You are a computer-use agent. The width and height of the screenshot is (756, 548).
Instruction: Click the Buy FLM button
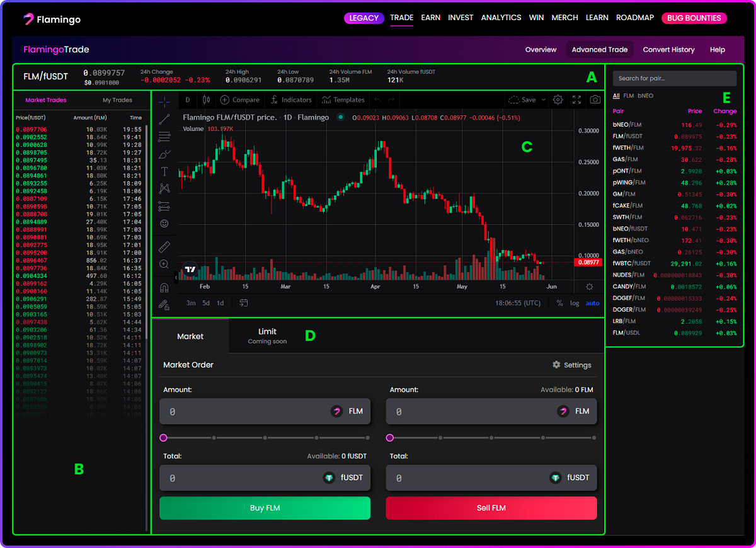click(x=265, y=508)
